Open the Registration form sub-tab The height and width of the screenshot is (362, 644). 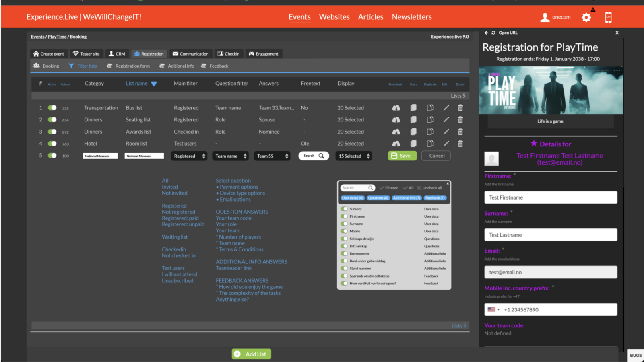click(x=128, y=66)
